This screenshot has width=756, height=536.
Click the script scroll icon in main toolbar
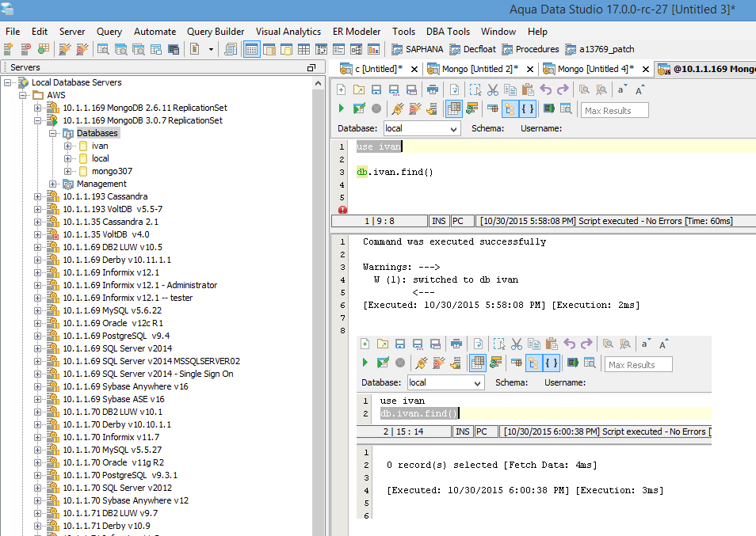(x=231, y=49)
